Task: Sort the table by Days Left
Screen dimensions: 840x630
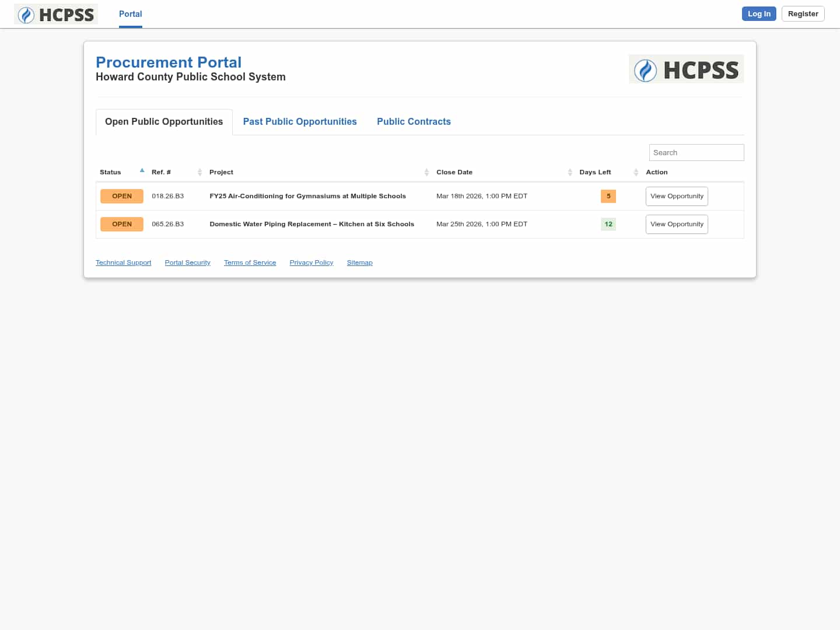Action: (x=636, y=172)
